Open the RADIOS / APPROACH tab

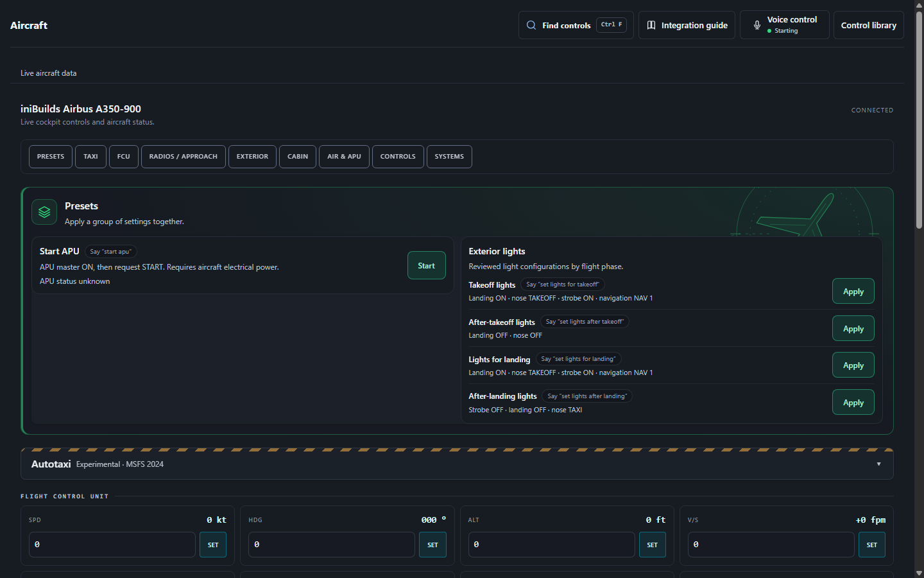pyautogui.click(x=184, y=157)
